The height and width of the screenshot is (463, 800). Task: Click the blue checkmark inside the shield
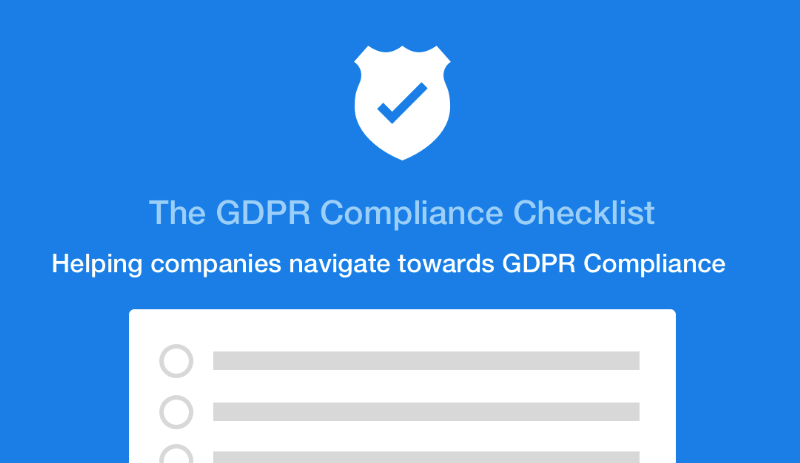(x=401, y=103)
